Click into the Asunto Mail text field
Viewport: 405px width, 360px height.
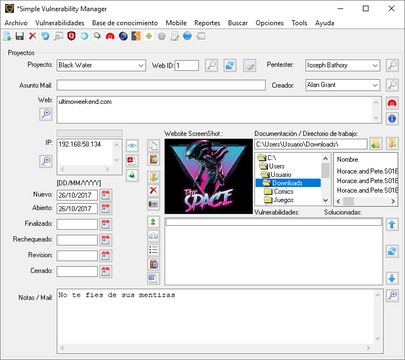(161, 85)
